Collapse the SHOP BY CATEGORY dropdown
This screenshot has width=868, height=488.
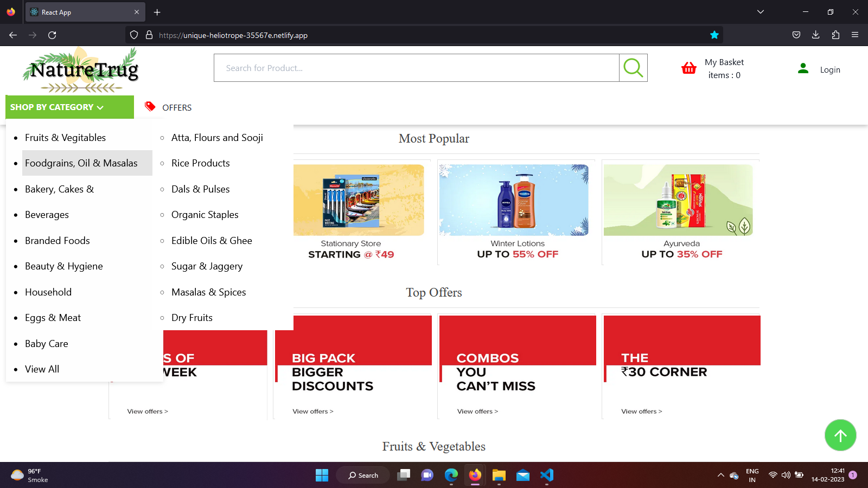pyautogui.click(x=69, y=107)
